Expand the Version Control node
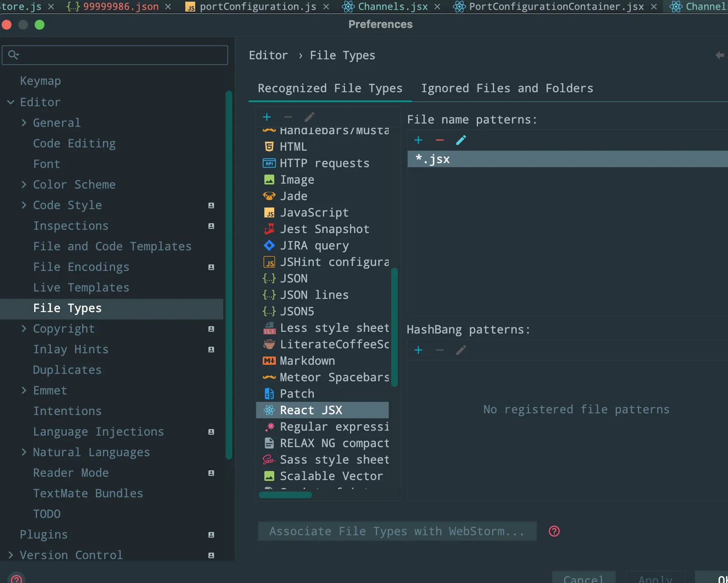The height and width of the screenshot is (583, 728). click(11, 555)
